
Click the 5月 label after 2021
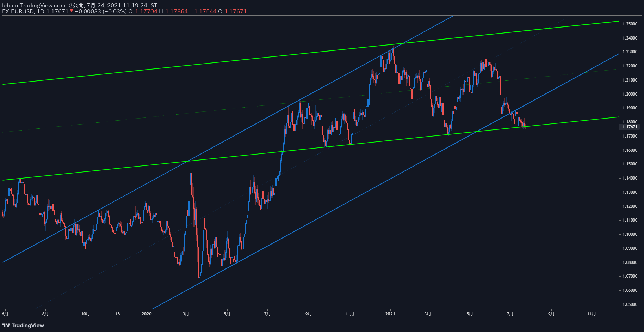[470, 314]
